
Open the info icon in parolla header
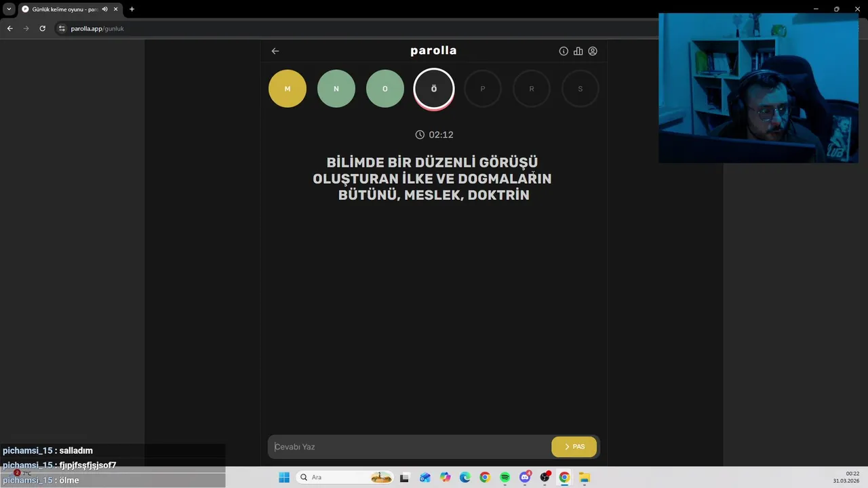point(564,51)
